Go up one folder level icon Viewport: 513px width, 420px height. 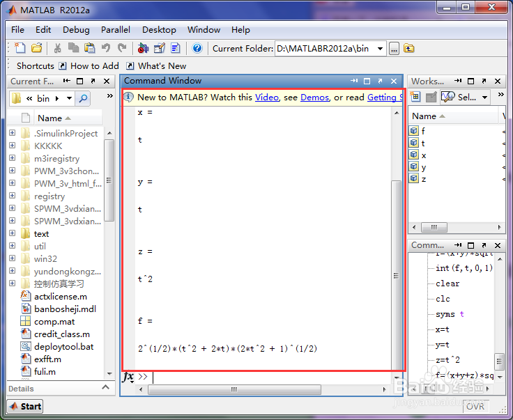(408, 49)
